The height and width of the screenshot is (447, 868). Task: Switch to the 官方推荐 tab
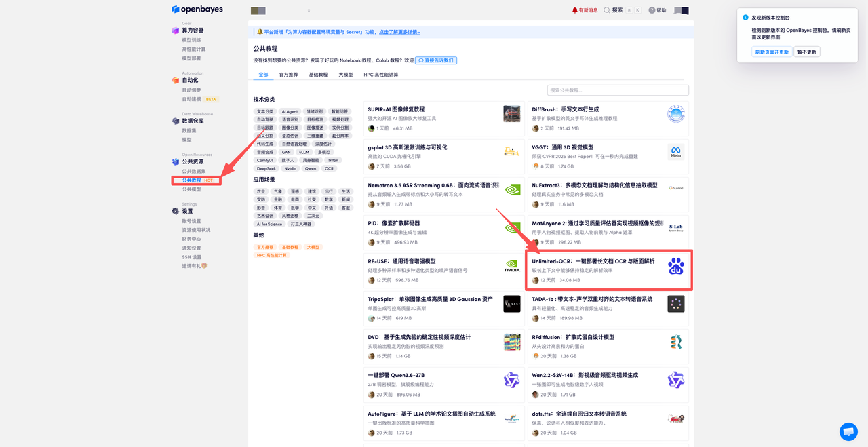[288, 75]
